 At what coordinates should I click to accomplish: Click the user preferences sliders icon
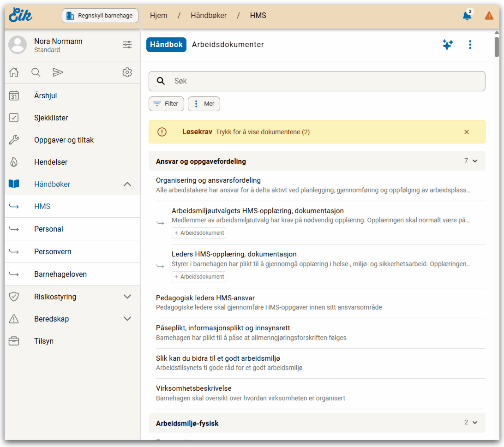127,45
